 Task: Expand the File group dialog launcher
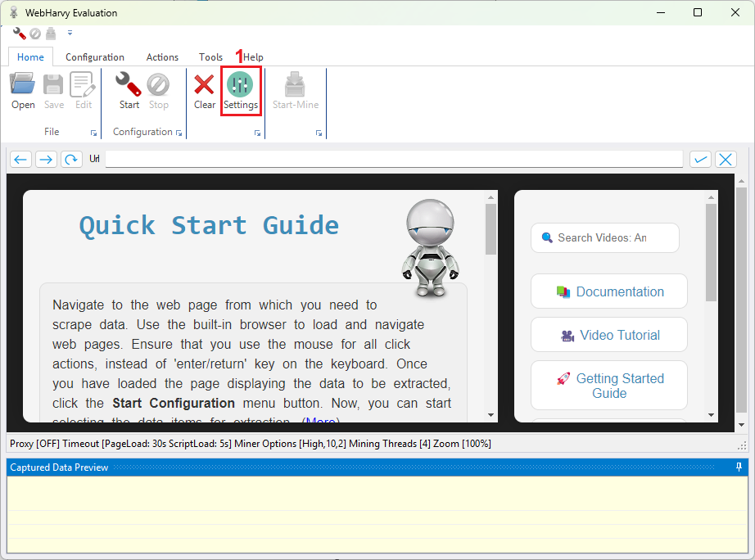pyautogui.click(x=92, y=133)
